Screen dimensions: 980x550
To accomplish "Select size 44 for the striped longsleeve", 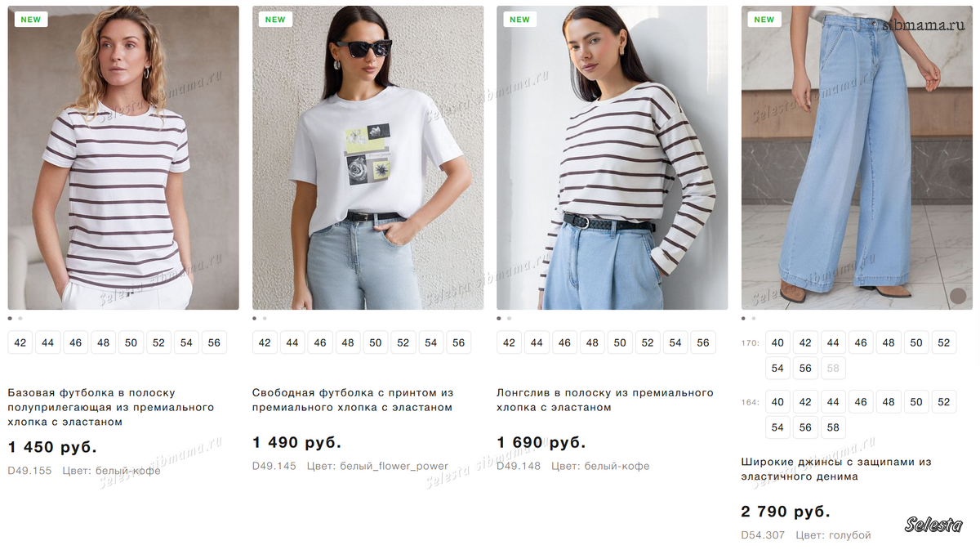I will (x=537, y=342).
